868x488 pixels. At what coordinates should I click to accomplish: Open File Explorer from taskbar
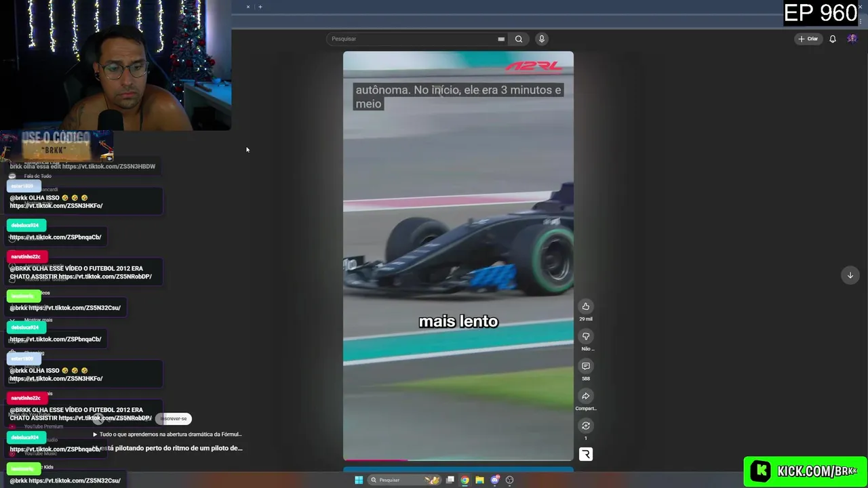[479, 480]
